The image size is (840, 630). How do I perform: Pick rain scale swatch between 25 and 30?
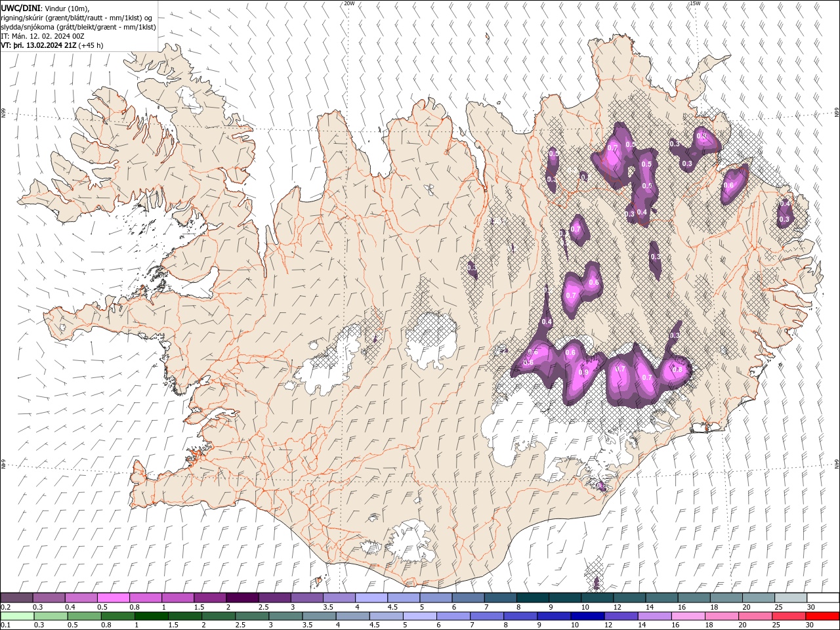click(x=788, y=616)
